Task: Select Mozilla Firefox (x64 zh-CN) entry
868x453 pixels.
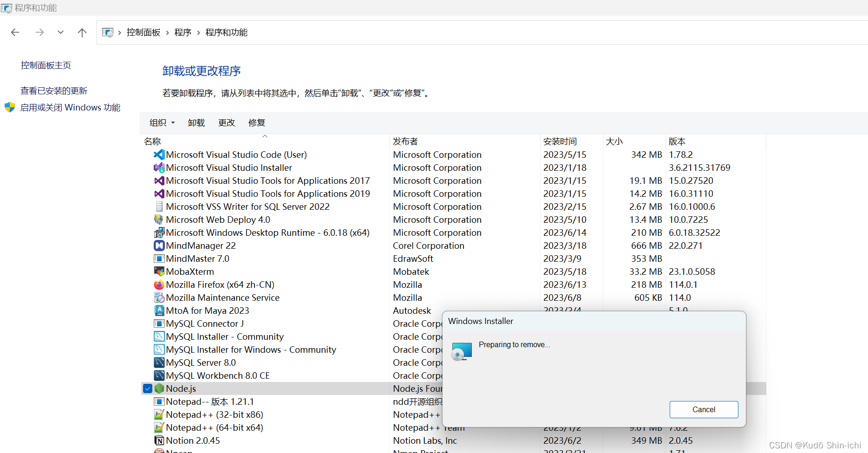Action: point(220,285)
